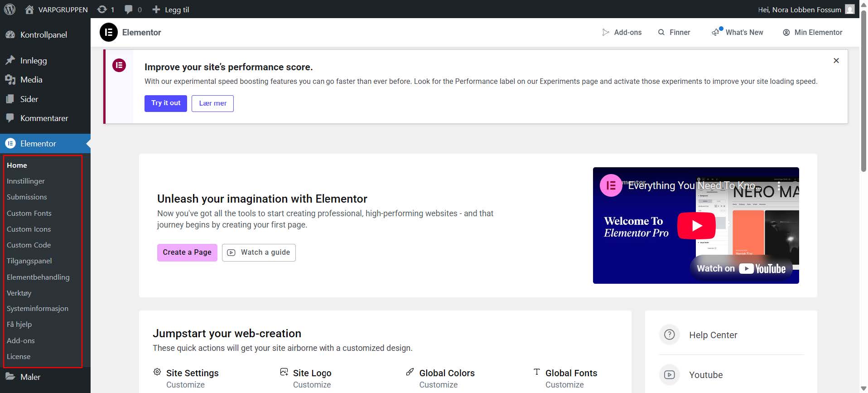This screenshot has height=393, width=868.
Task: Play the Welcome to Elementor Pro video
Action: point(696,225)
